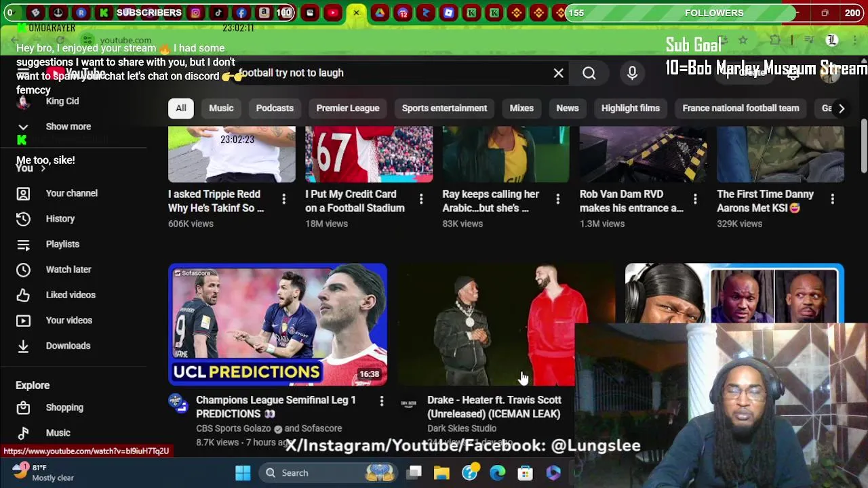868x488 pixels.
Task: Select the Highlight films filter chip
Action: click(x=630, y=108)
